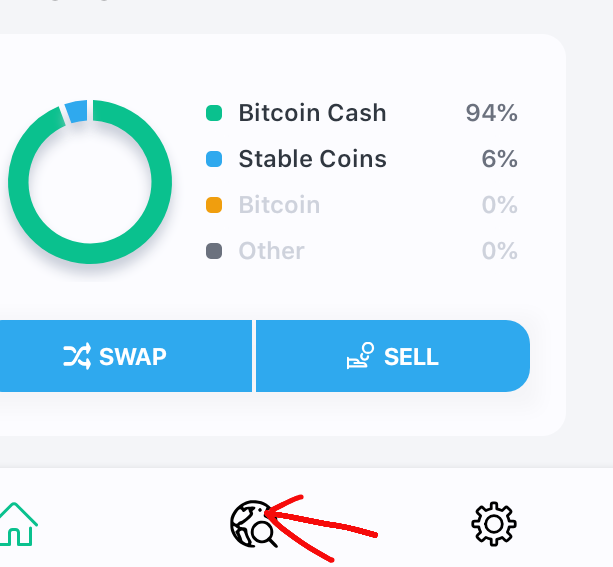
Task: Click the shuffle arrows icon on Swap
Action: pos(77,356)
